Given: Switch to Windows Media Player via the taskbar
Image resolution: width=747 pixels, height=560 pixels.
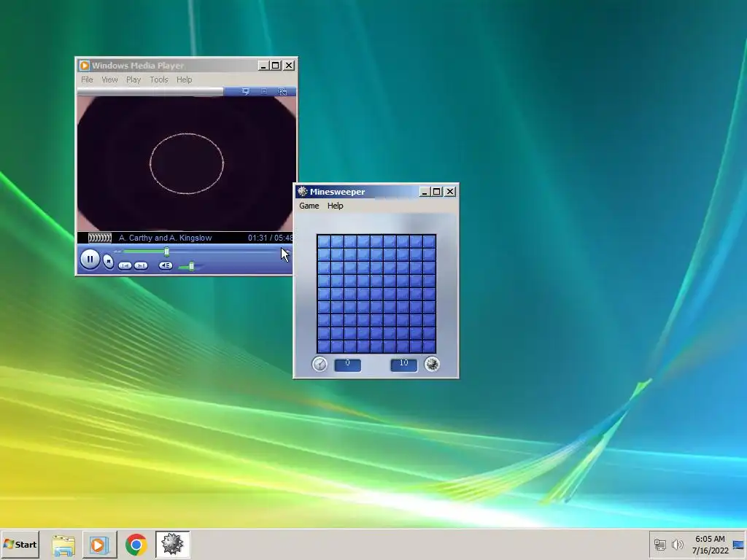Looking at the screenshot, I should point(99,544).
